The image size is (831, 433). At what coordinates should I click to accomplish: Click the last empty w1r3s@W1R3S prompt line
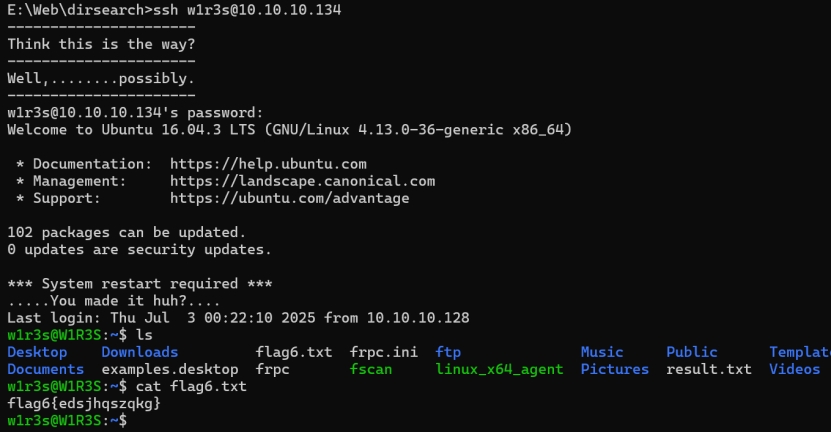[67, 421]
